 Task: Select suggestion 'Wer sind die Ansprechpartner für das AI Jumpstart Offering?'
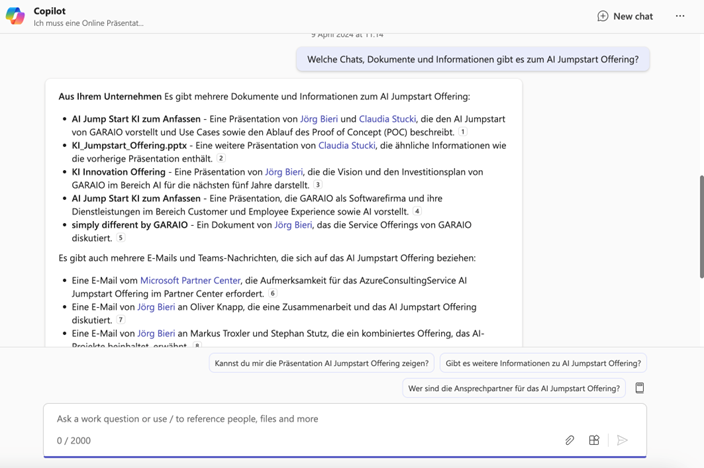pyautogui.click(x=514, y=388)
